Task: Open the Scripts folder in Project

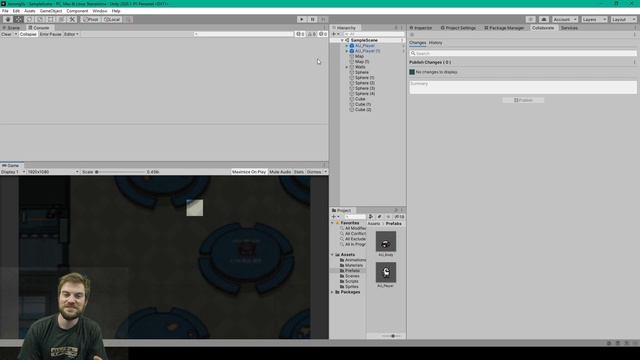Action: tap(351, 281)
